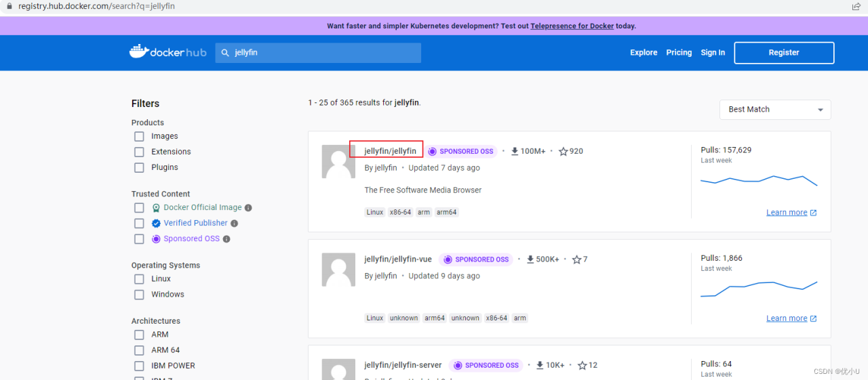Click the search magnifier icon
The image size is (868, 380).
coord(226,53)
